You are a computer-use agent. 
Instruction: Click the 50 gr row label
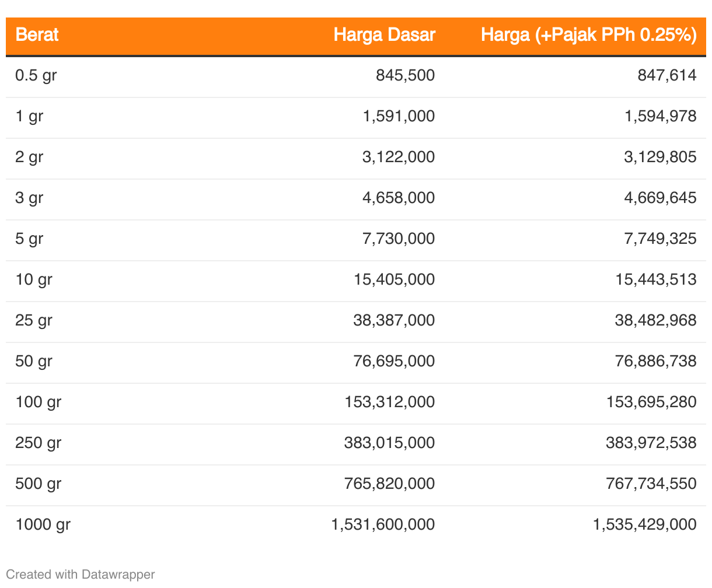tap(34, 361)
